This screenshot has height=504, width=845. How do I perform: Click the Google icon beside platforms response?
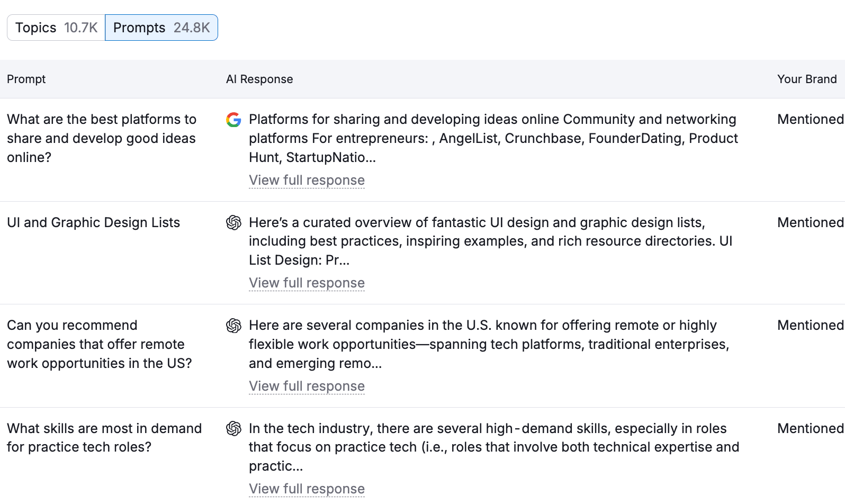tap(233, 120)
